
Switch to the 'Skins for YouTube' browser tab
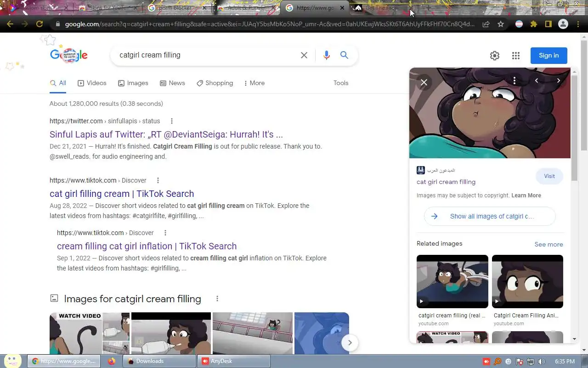point(108,8)
